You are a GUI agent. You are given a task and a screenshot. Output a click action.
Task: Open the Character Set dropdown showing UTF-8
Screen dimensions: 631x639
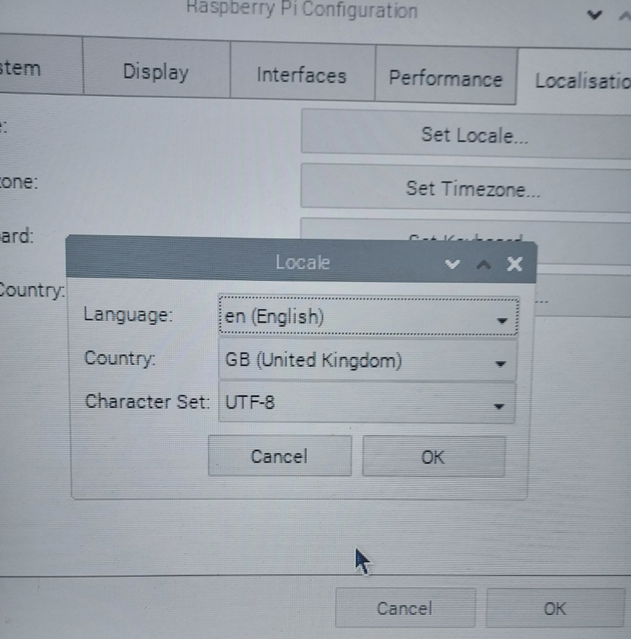click(x=367, y=403)
